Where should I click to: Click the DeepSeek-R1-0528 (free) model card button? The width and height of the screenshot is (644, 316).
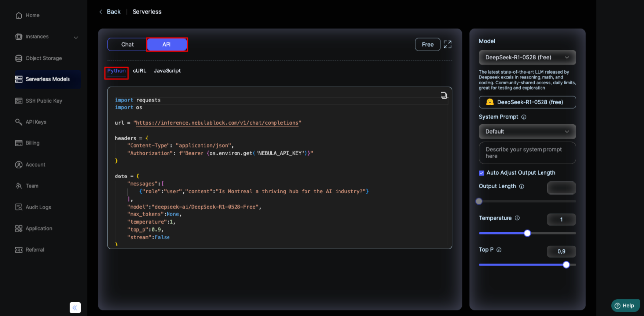[527, 102]
